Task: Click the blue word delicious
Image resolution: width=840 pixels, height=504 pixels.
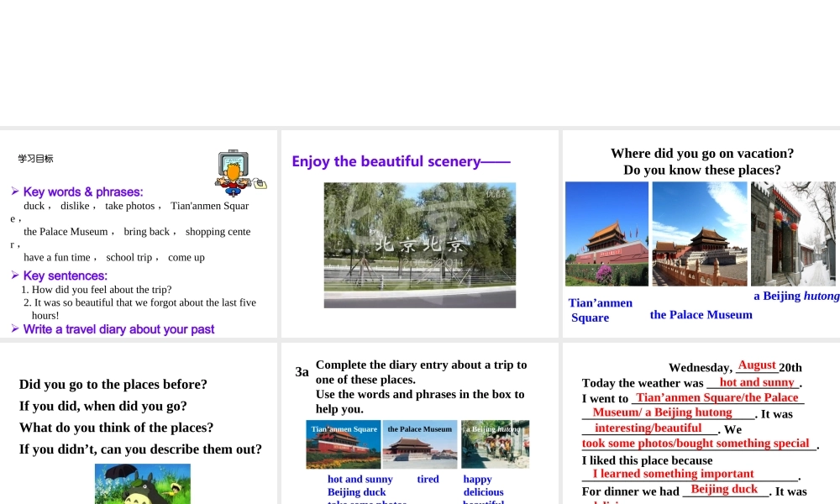Action: pyautogui.click(x=483, y=491)
